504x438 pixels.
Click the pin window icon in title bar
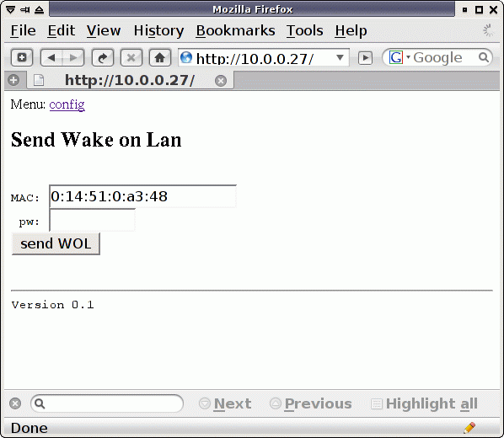(x=24, y=9)
